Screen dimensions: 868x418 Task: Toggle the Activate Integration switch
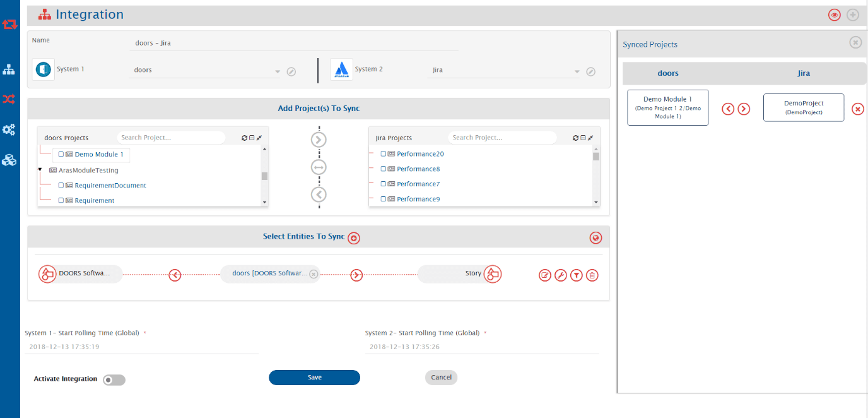pos(114,380)
